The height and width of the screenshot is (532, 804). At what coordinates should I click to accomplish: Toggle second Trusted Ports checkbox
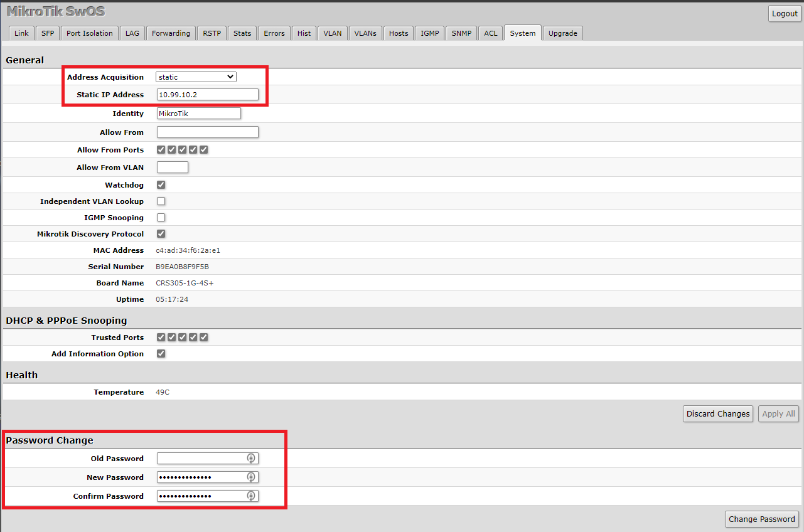(x=172, y=338)
